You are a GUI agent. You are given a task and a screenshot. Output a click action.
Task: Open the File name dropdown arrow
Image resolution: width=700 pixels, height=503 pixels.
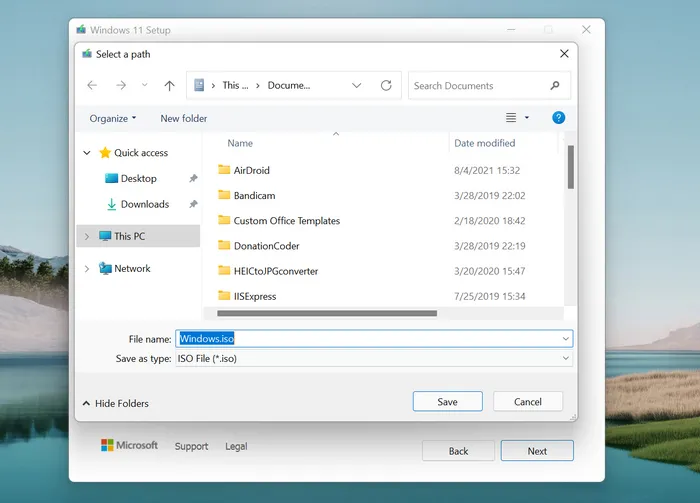point(566,339)
